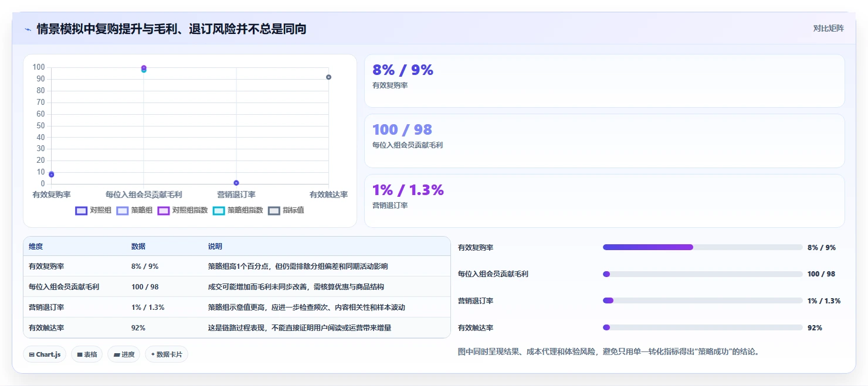Click the 营销退订率 x-axis label on chart

point(236,194)
